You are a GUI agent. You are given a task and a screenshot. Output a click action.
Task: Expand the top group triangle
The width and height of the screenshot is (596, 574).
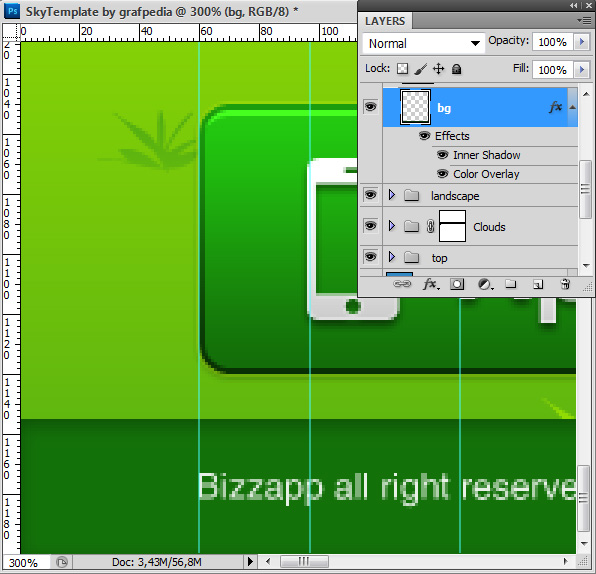pos(392,257)
